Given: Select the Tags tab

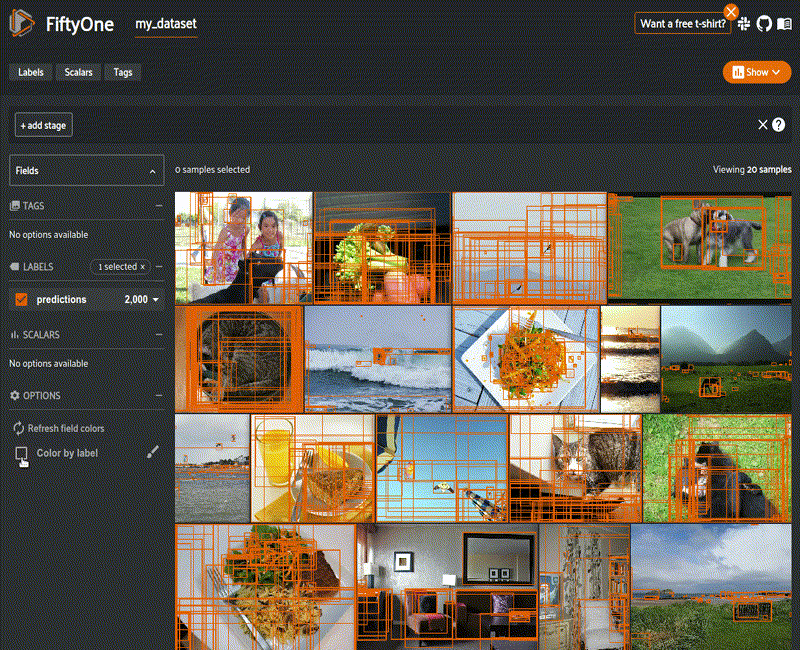Looking at the screenshot, I should [x=122, y=72].
